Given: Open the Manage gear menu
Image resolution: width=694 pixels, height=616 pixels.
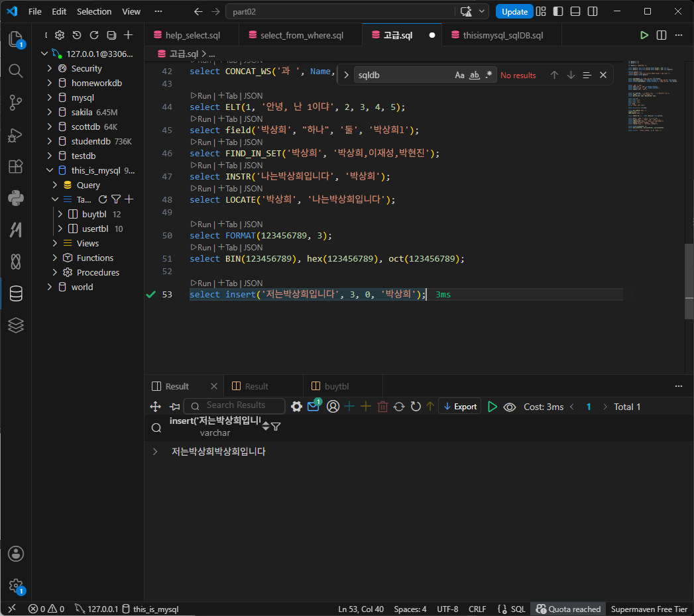Looking at the screenshot, I should click(x=16, y=586).
